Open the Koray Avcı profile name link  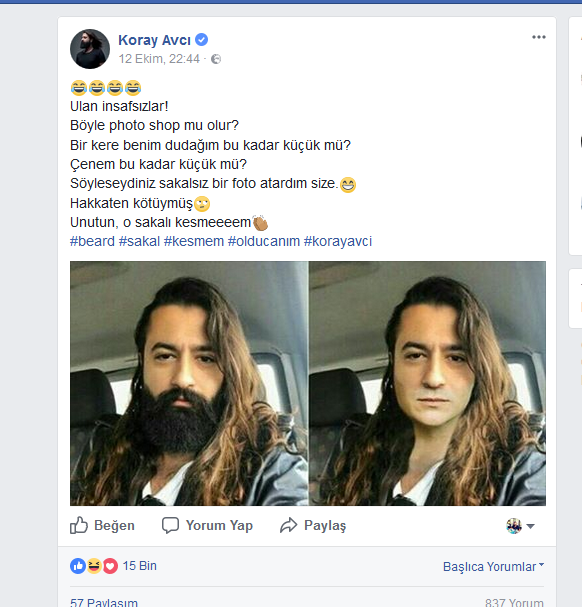pyautogui.click(x=155, y=40)
